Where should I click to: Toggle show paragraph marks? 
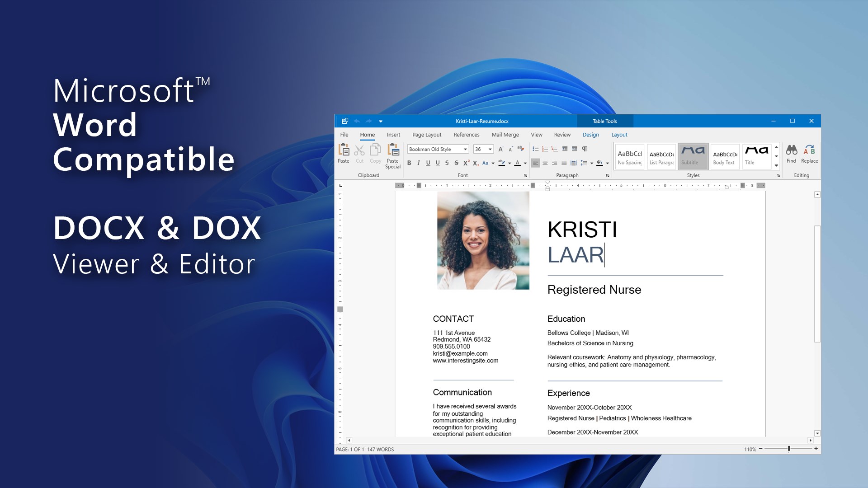[x=585, y=149]
